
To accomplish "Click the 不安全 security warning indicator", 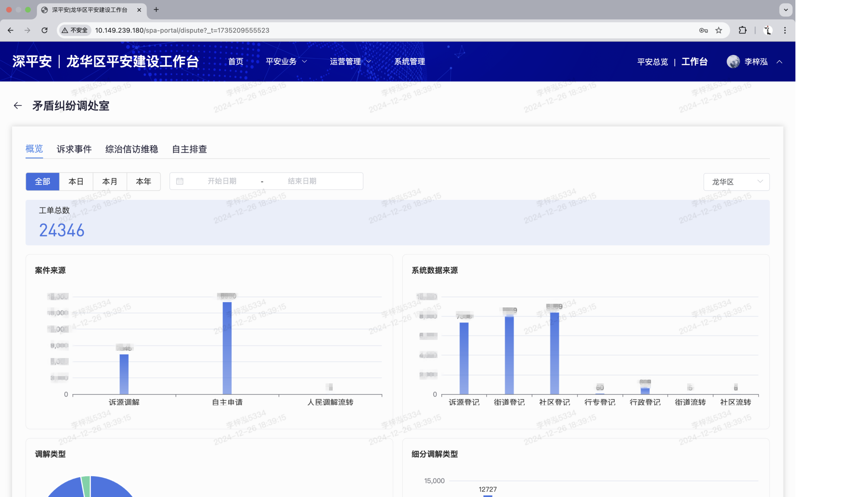I will (x=75, y=30).
